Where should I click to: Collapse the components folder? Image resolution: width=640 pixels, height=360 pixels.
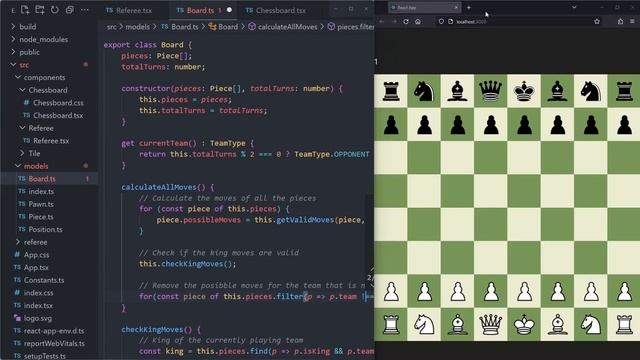pyautogui.click(x=44, y=77)
